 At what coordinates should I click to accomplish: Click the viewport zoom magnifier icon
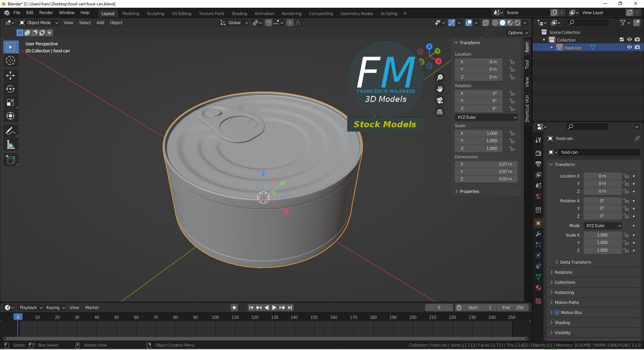[440, 78]
